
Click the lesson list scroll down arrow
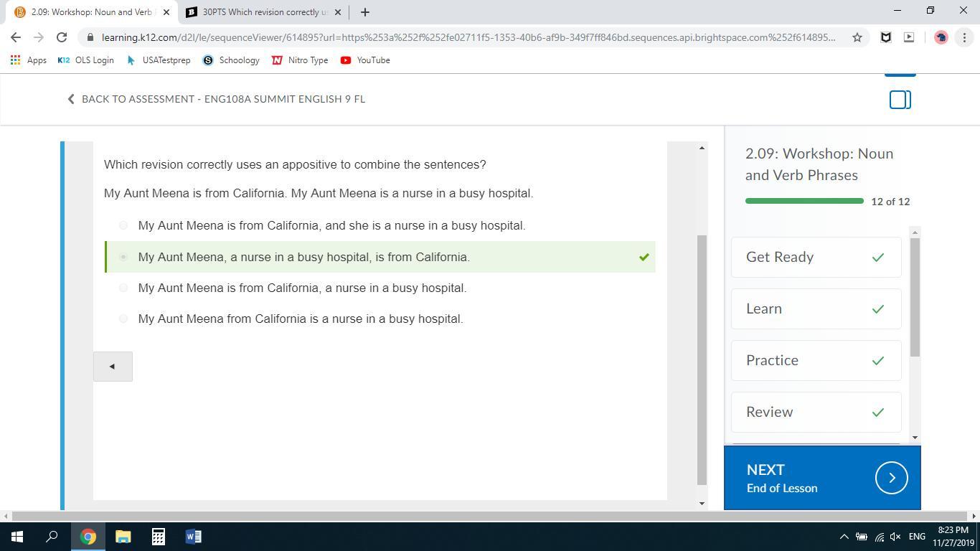915,437
